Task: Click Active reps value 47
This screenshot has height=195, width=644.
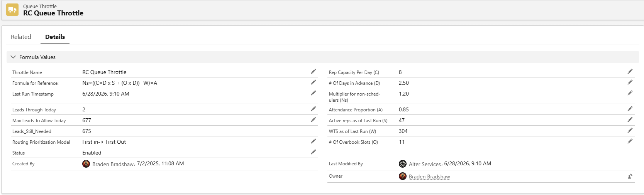Action: (x=402, y=120)
